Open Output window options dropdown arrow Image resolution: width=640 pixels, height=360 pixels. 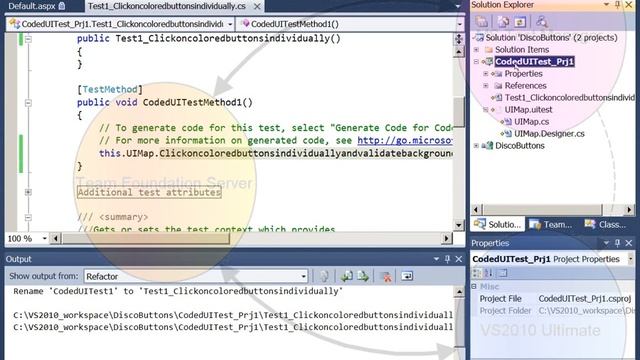tap(436, 259)
